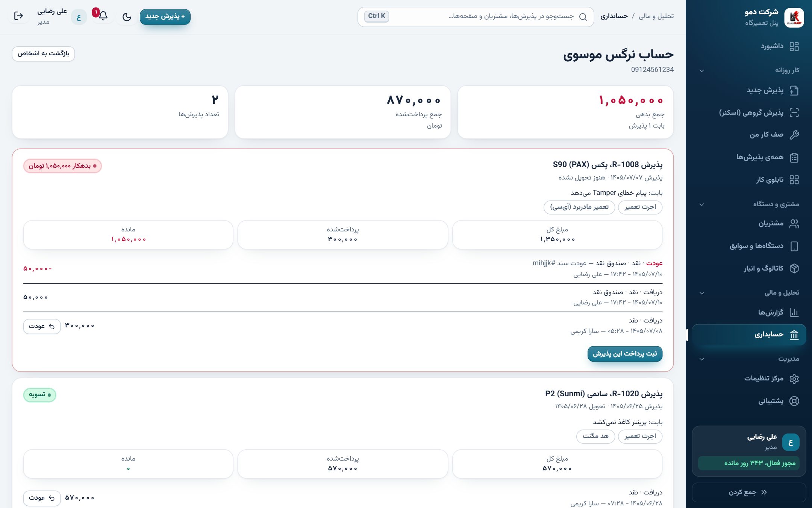The image size is (812, 508).
Task: Toggle dark mode moon icon
Action: pyautogui.click(x=127, y=17)
